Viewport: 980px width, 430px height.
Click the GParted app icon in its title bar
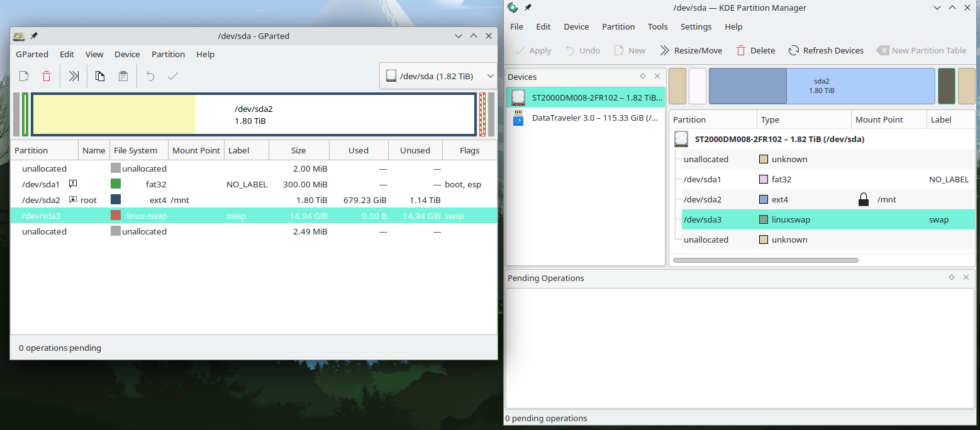click(19, 36)
